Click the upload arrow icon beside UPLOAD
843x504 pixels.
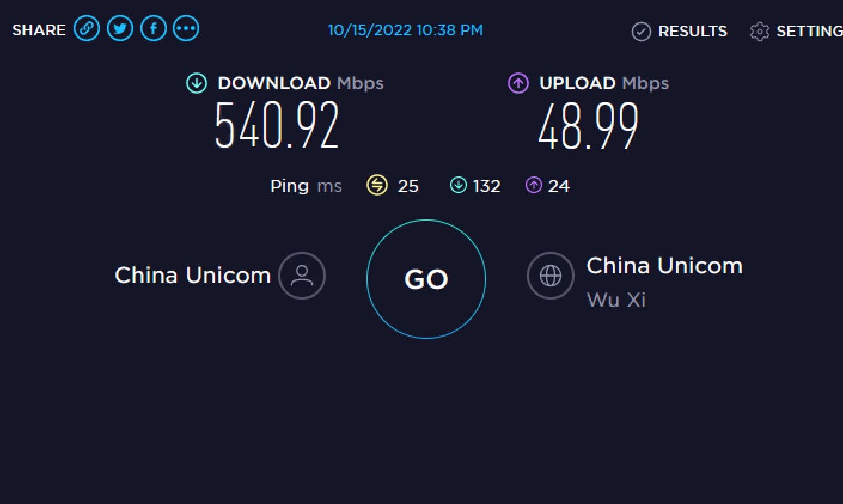[x=518, y=83]
